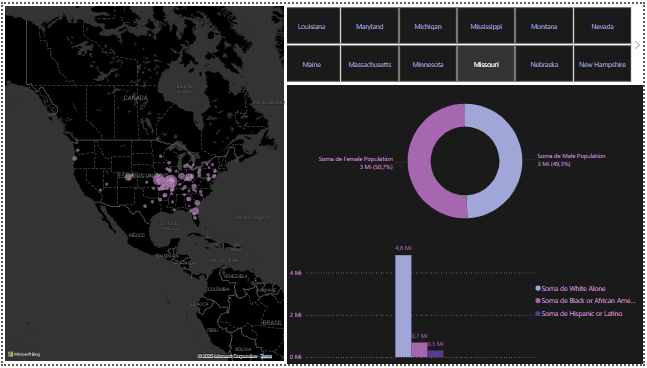The width and height of the screenshot is (647, 368).
Task: Select the Mississippi slicer tile
Action: pyautogui.click(x=486, y=26)
